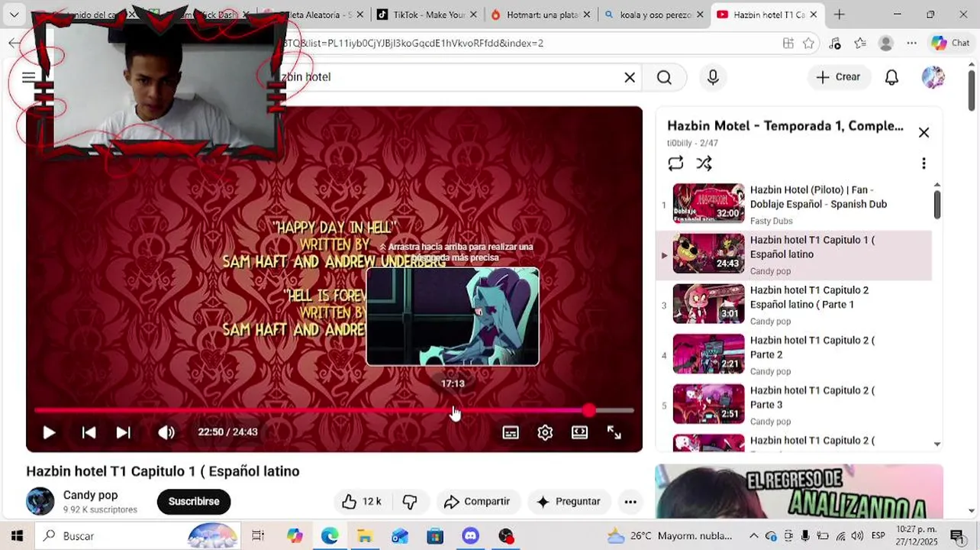Select the Hazbin hotel T1 browser tab
The width and height of the screenshot is (980, 550).
coord(766,15)
